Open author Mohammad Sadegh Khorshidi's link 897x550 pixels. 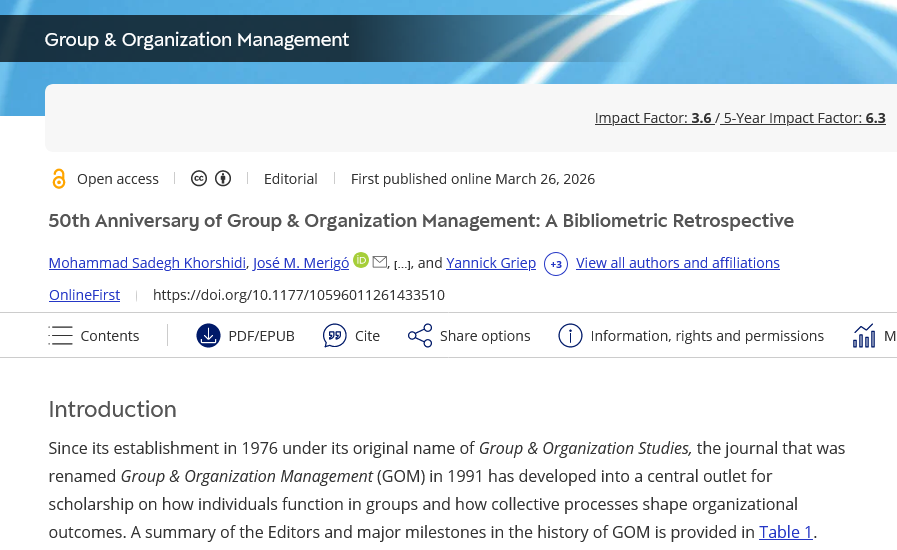pyautogui.click(x=147, y=263)
